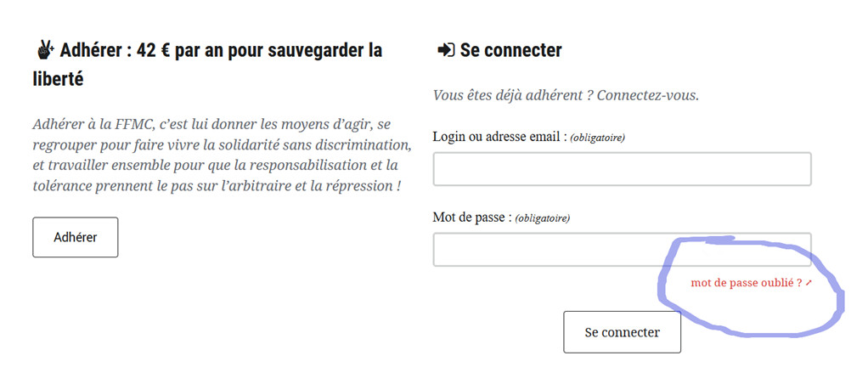The width and height of the screenshot is (868, 384).
Task: Click the Adhérer button
Action: click(x=76, y=237)
